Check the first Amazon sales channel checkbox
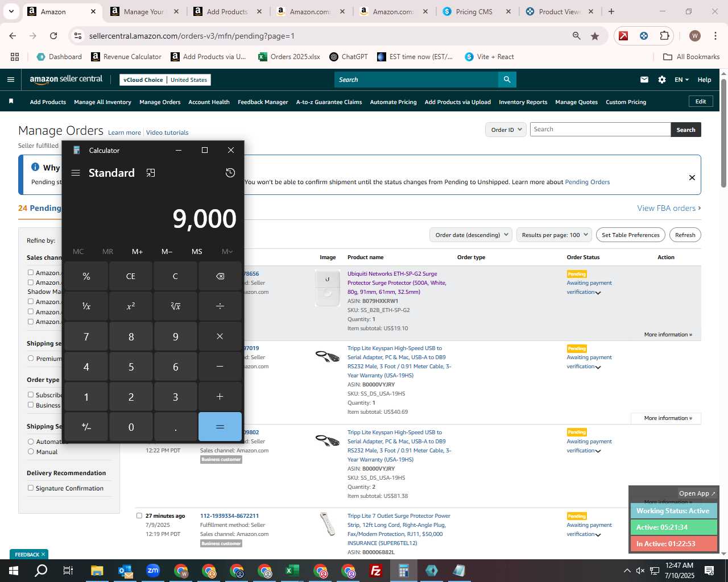Viewport: 728px width, 582px height. coord(31,272)
